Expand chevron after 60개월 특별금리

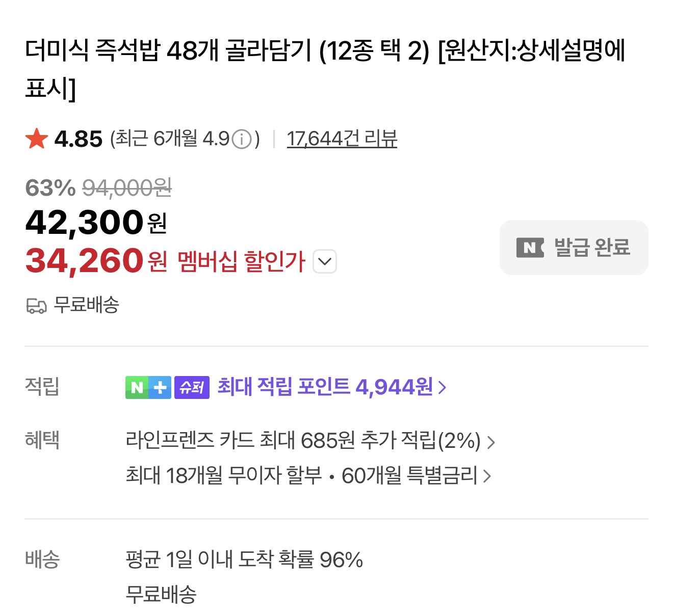coord(487,476)
